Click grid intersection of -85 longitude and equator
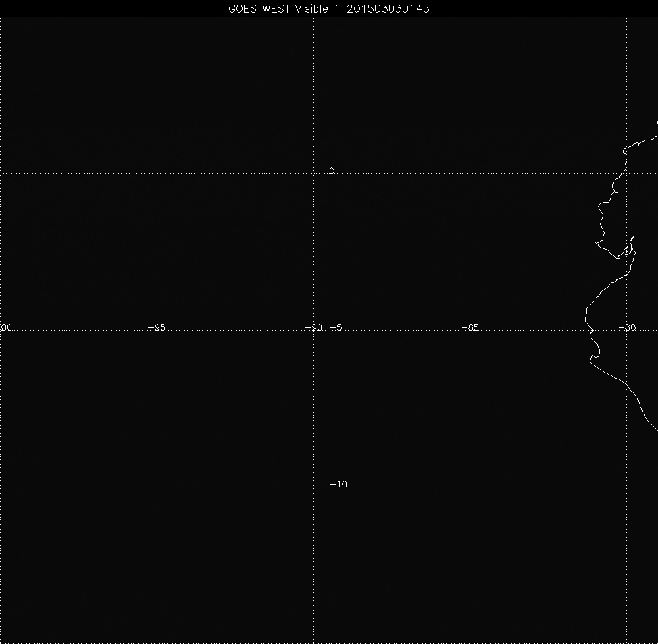This screenshot has width=658, height=644. click(470, 174)
